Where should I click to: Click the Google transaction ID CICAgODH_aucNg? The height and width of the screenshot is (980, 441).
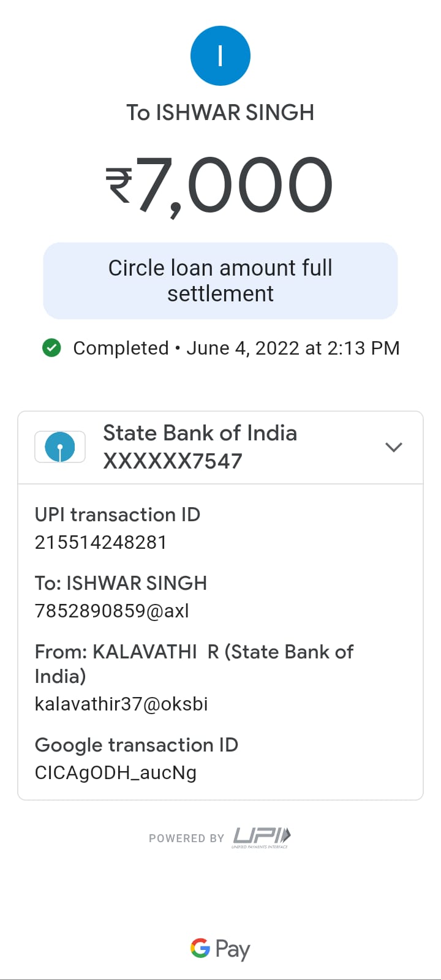point(116,772)
